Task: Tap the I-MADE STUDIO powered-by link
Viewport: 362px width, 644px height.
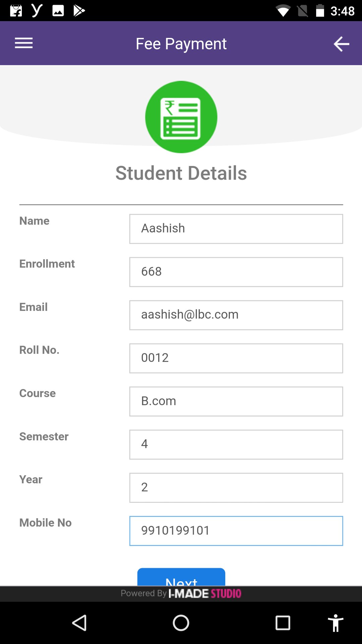Action: pyautogui.click(x=204, y=594)
